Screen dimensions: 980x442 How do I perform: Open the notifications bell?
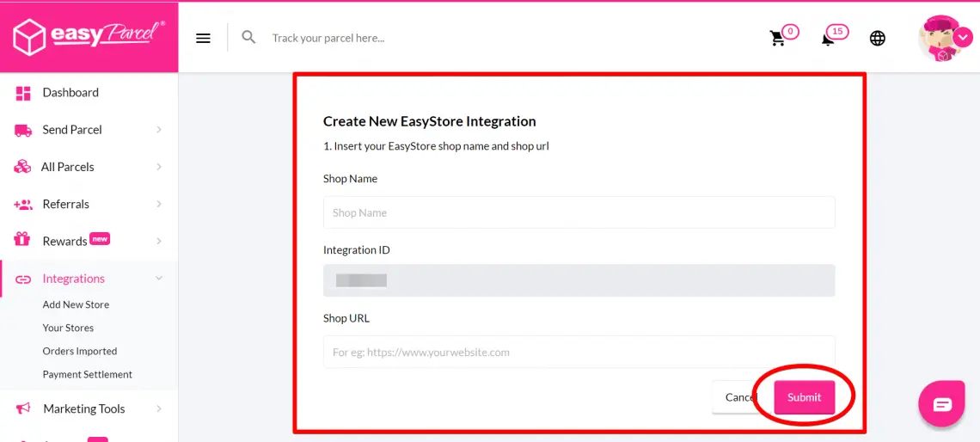828,38
